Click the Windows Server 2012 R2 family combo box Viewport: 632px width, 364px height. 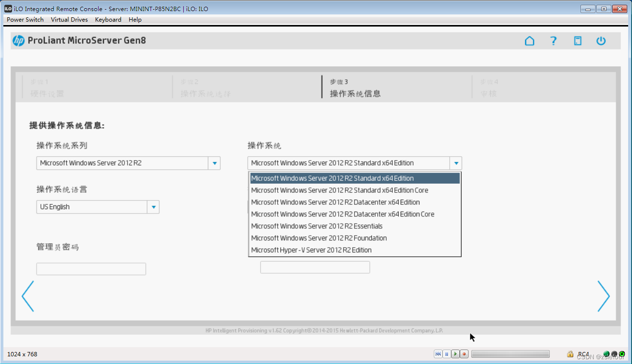128,163
